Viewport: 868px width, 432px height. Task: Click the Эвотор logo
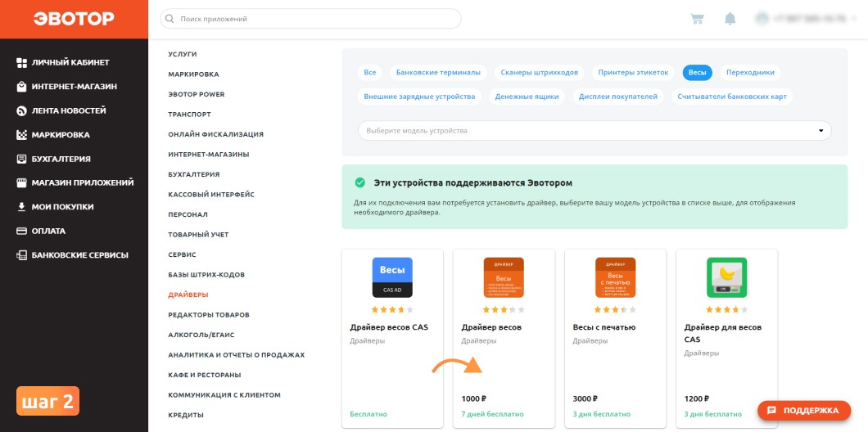coord(74,19)
